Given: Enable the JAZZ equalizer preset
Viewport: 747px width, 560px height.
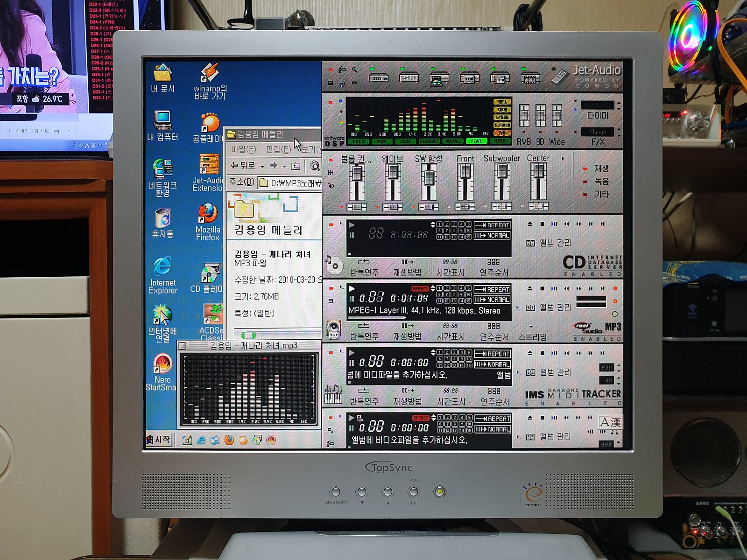Looking at the screenshot, I should [x=406, y=141].
